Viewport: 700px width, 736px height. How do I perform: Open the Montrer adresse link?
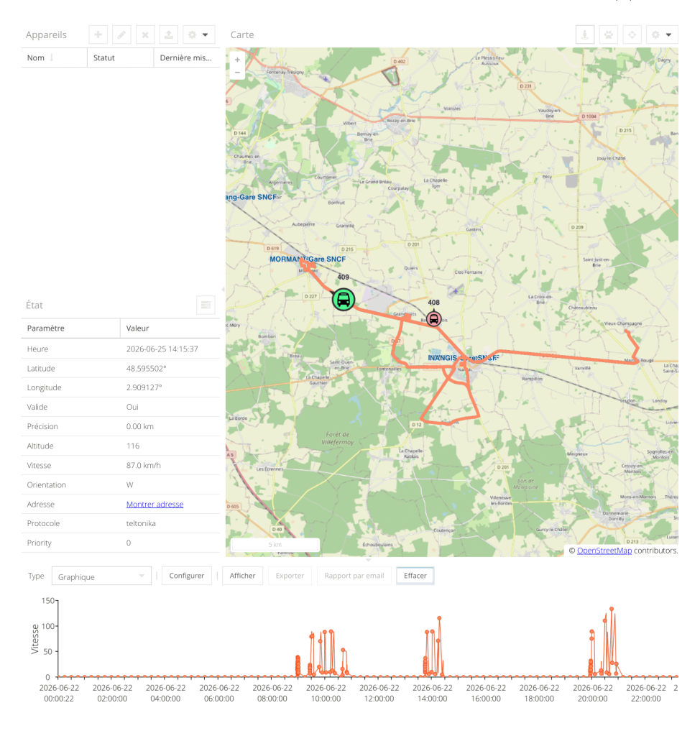point(155,504)
